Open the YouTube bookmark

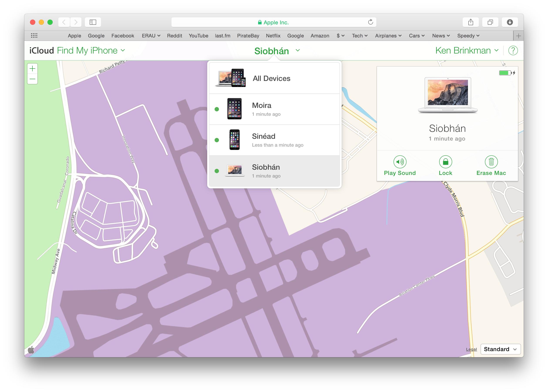coord(198,36)
